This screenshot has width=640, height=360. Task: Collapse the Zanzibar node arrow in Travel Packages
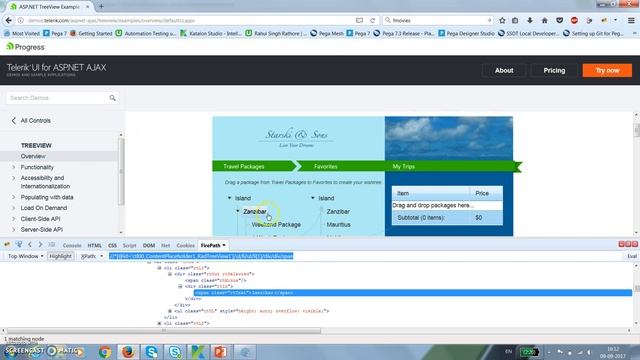238,211
